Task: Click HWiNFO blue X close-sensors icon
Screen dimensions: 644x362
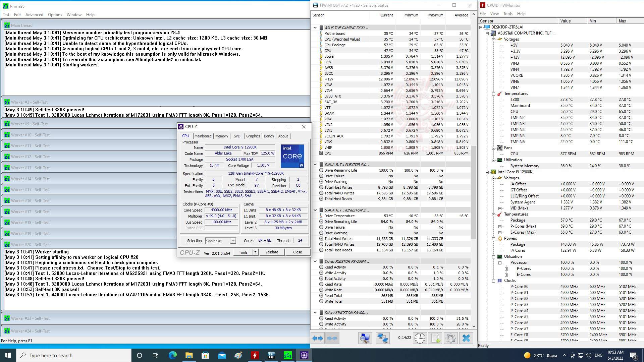Action: [x=466, y=338]
